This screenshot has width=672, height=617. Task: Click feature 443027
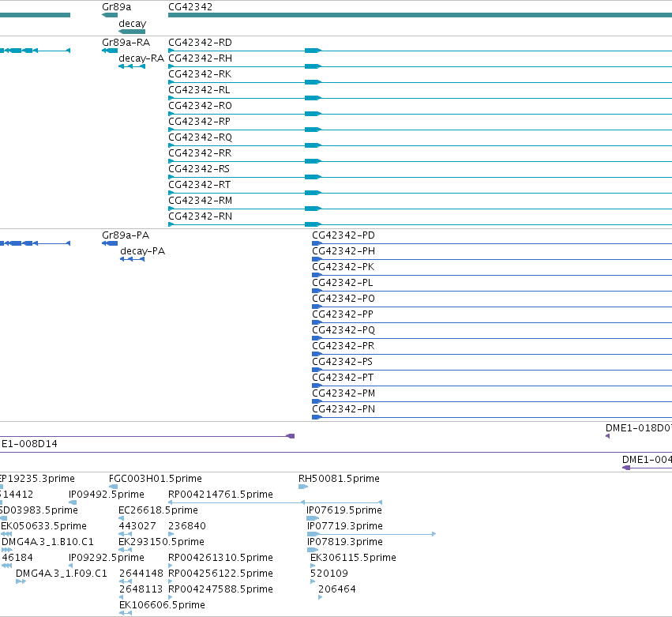[137, 526]
